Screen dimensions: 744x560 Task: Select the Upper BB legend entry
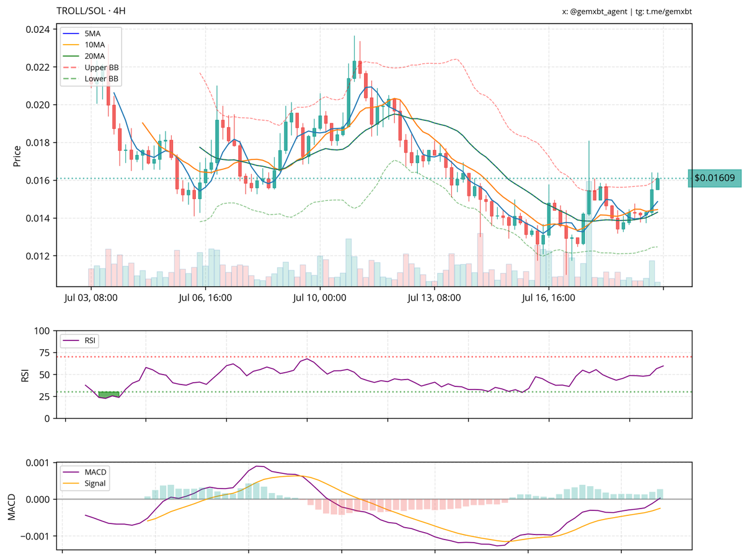[91, 68]
